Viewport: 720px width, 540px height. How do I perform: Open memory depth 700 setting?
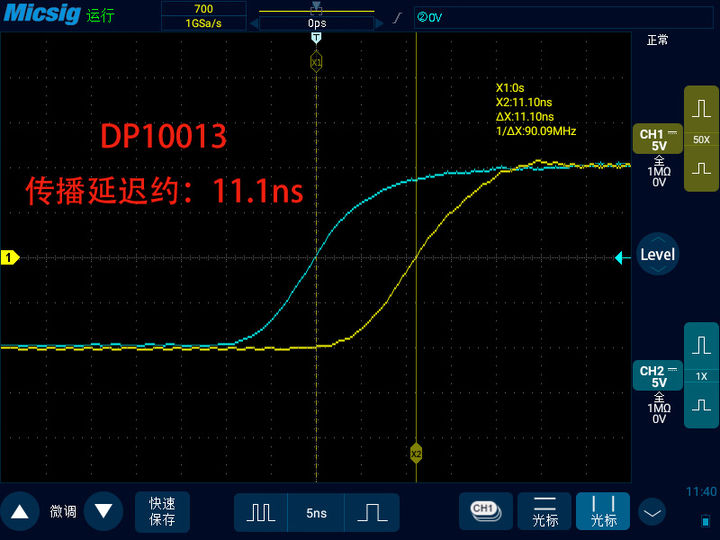tap(203, 9)
